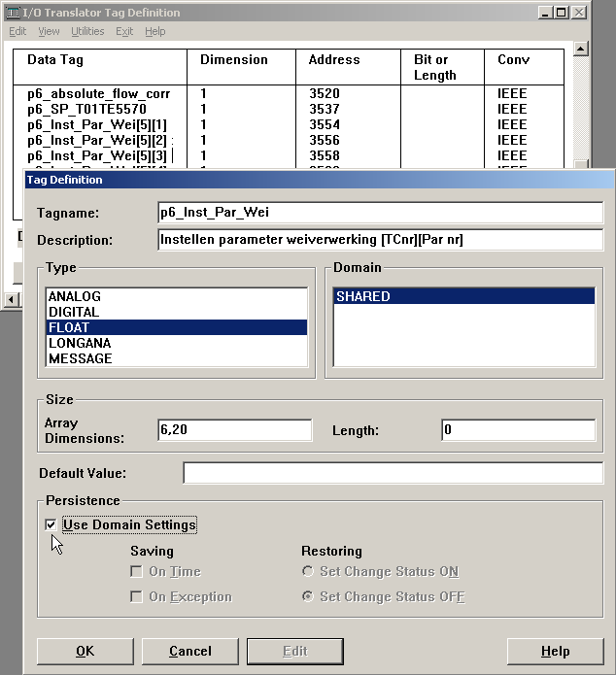Click the Tagname input field

coord(380,213)
